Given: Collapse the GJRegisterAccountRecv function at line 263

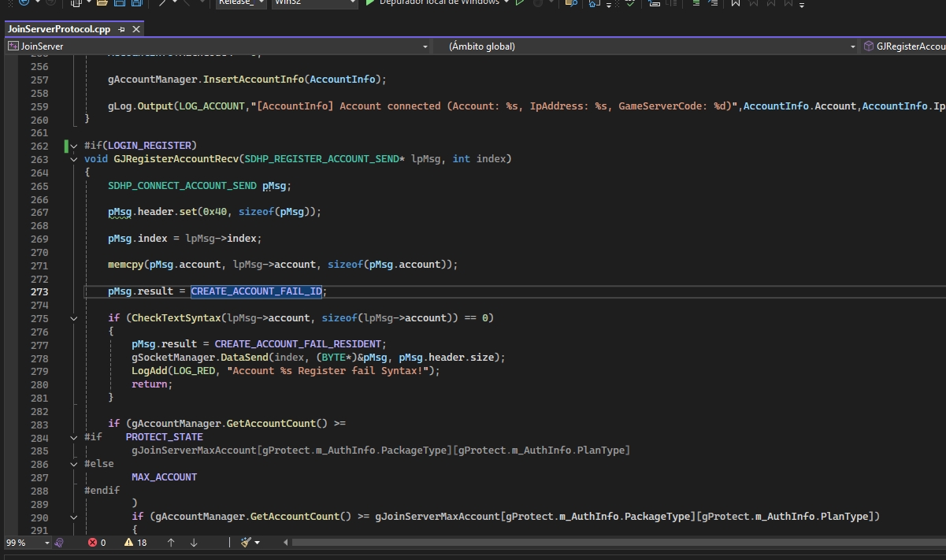Looking at the screenshot, I should pyautogui.click(x=73, y=159).
